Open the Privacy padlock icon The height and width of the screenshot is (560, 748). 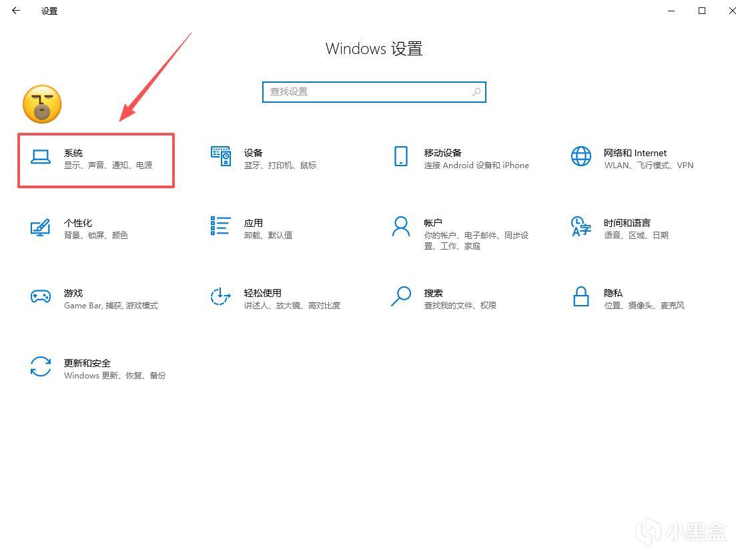coord(581,296)
